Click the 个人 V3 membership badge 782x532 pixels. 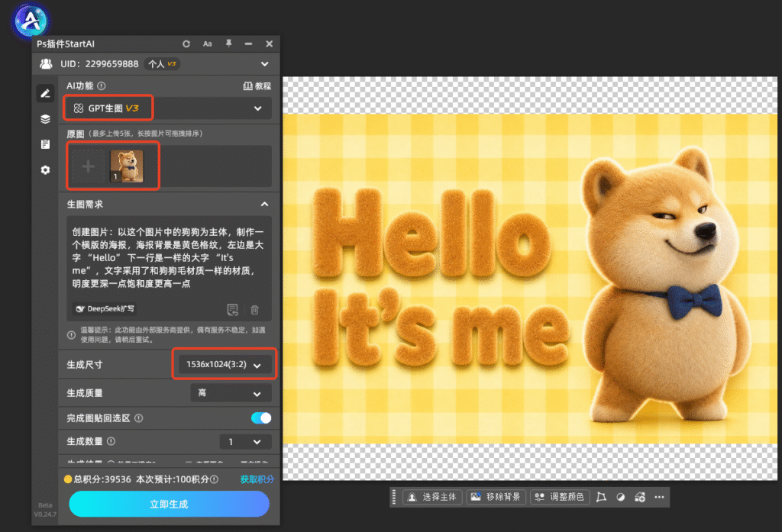point(163,64)
